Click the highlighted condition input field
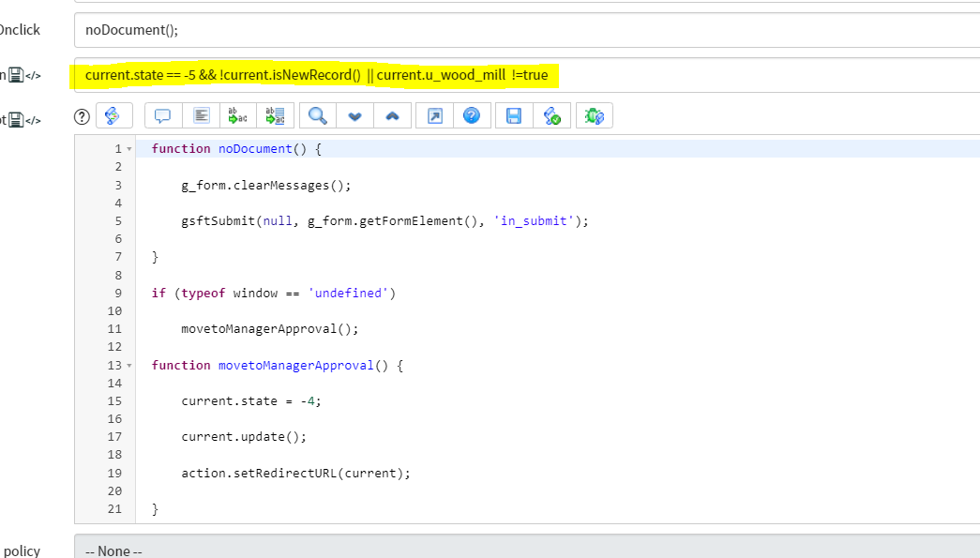The height and width of the screenshot is (558, 980). click(527, 75)
